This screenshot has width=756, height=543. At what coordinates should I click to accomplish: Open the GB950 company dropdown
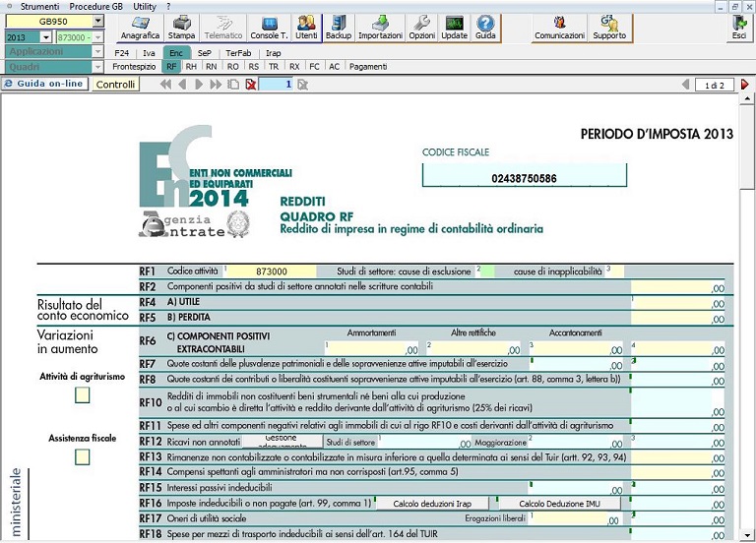pos(97,21)
